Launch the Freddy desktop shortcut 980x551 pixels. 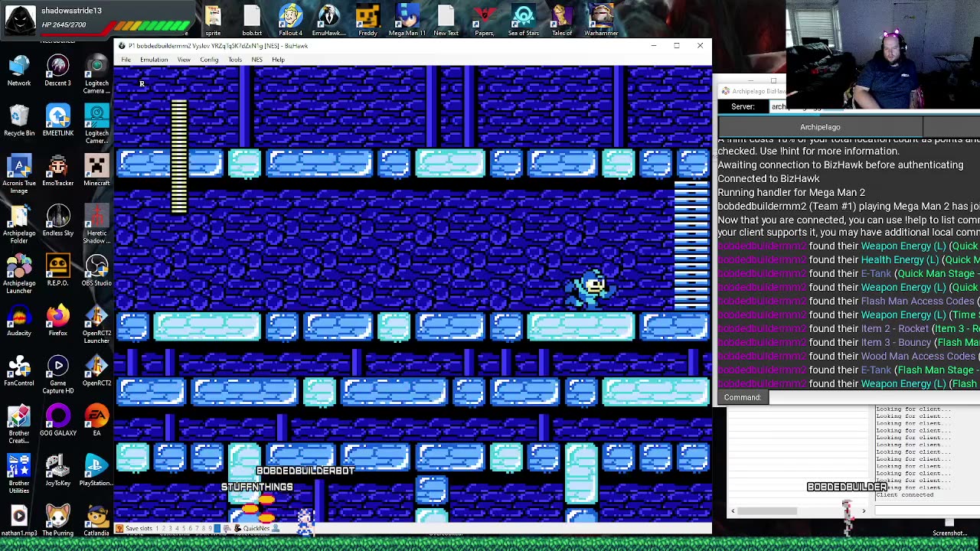pos(367,19)
